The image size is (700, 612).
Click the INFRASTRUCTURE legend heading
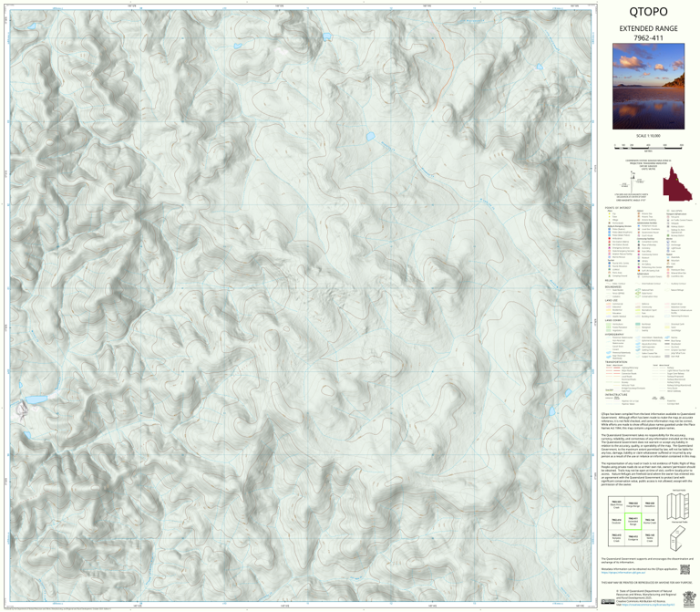[616, 395]
